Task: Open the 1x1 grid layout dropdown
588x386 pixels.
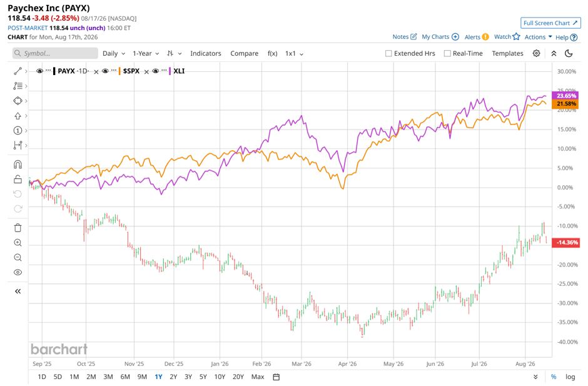Action: (294, 53)
